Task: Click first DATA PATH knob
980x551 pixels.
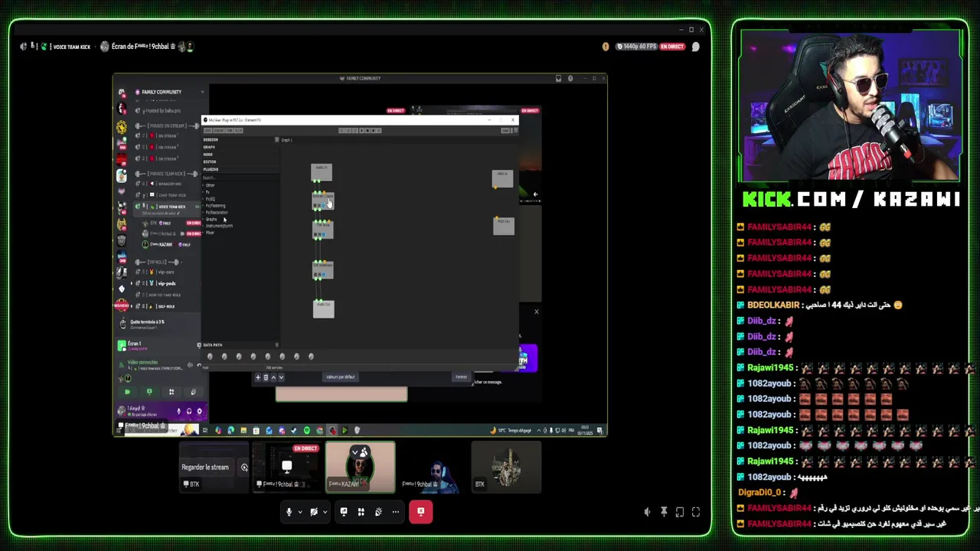Action: tap(210, 357)
